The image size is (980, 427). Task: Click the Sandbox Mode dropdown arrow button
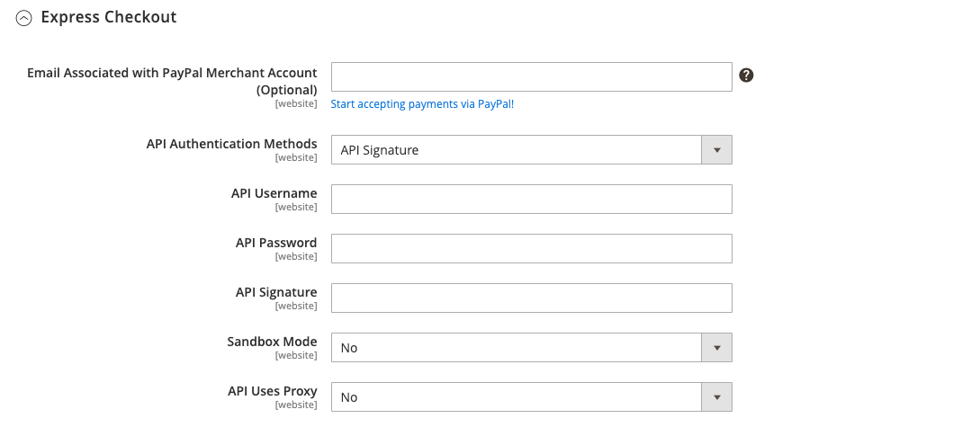[716, 348]
